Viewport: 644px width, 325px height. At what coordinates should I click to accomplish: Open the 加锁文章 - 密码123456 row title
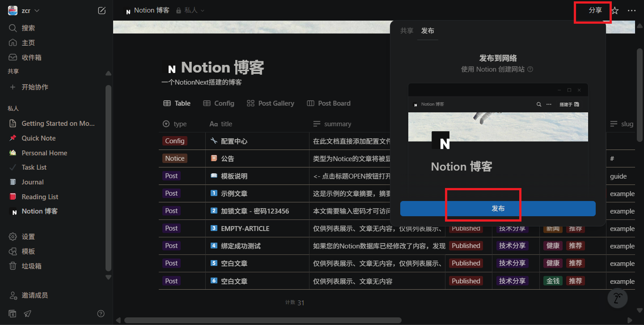click(x=255, y=211)
